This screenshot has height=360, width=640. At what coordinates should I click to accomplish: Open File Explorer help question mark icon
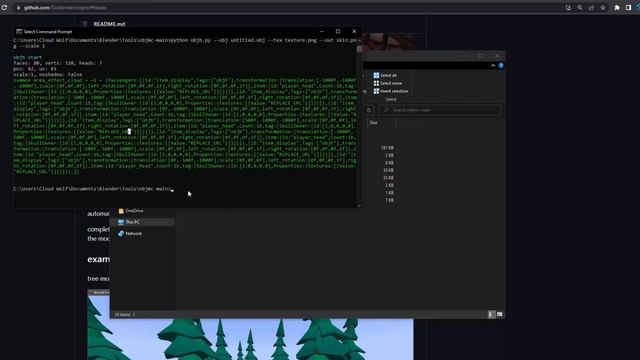(501, 66)
